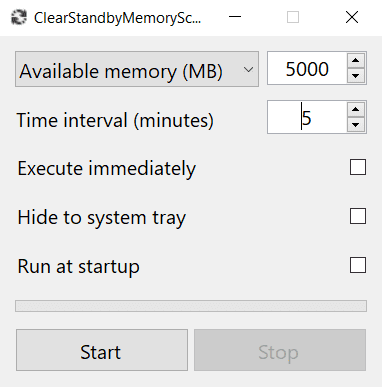382x387 pixels.
Task: Tick the Hide to system tray checkbox
Action: (358, 216)
